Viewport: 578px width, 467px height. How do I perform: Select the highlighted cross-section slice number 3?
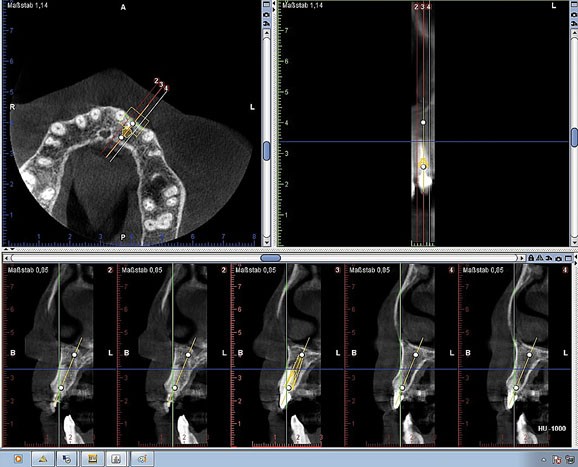pos(337,270)
